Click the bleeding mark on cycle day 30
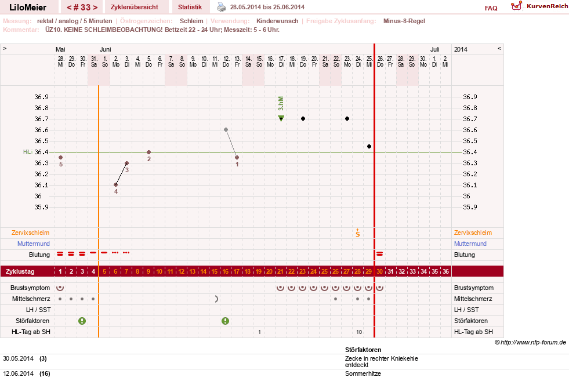Image resolution: width=569 pixels, height=392 pixels. (x=379, y=254)
